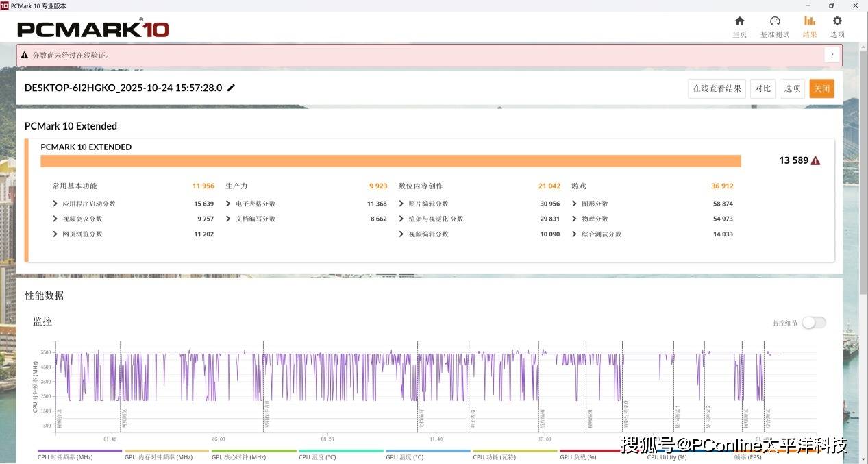Screen dimensions: 868x464
Task: Expand the 照片编辑分数 row
Action: tap(401, 204)
